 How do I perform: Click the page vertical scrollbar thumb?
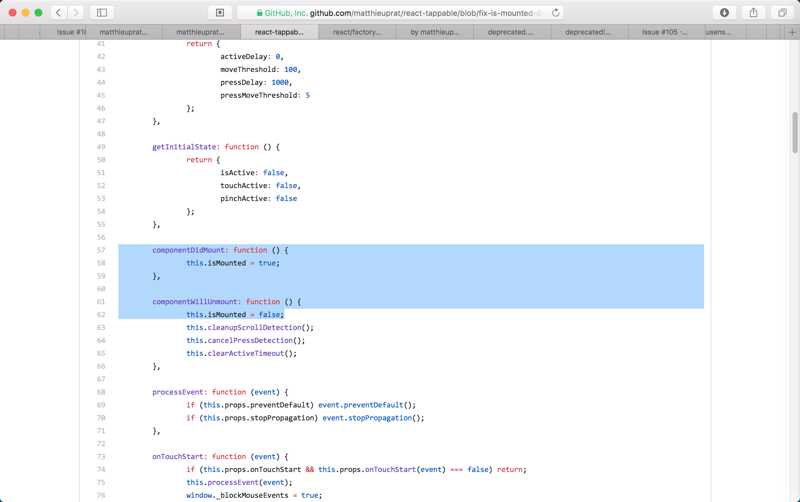coord(795,132)
